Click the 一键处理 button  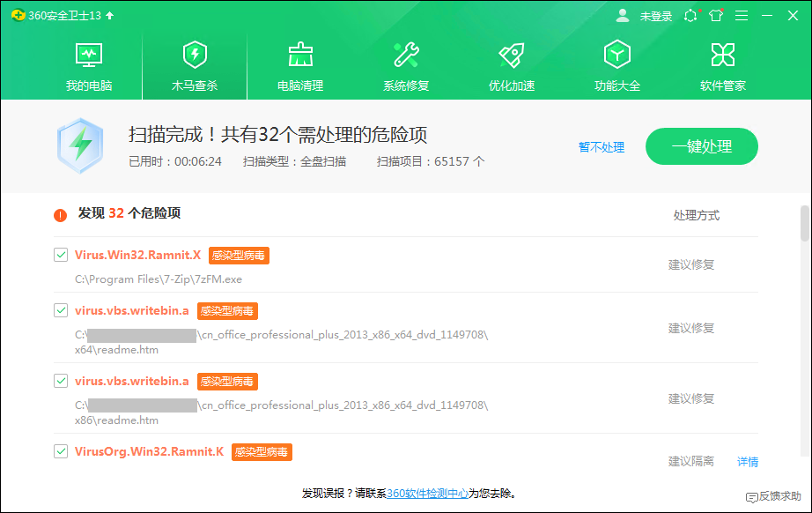[x=701, y=147]
